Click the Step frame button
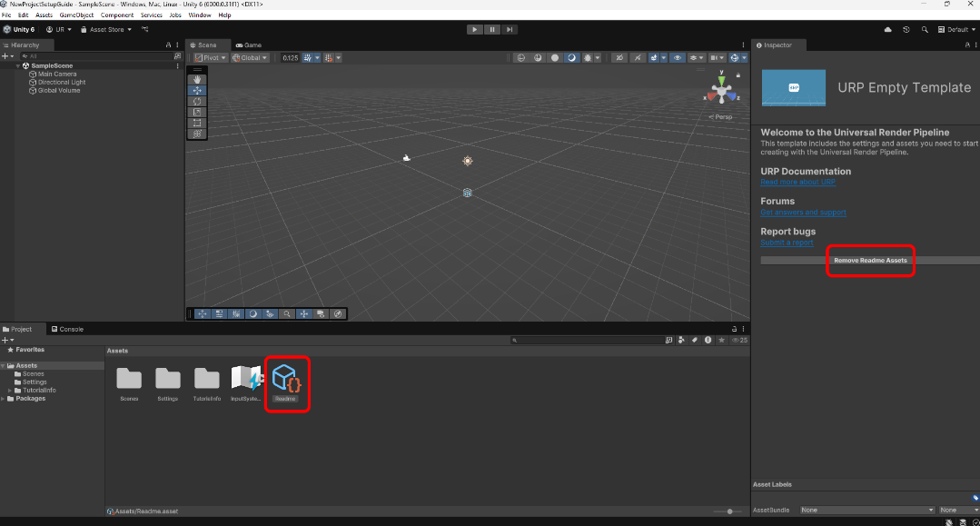 coord(510,29)
